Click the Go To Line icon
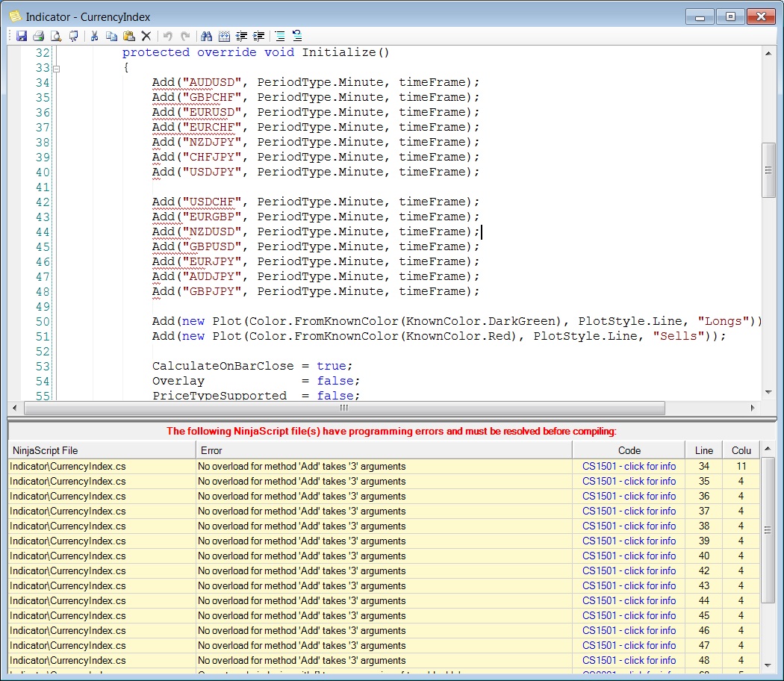Viewport: 784px width, 681px height. point(225,36)
